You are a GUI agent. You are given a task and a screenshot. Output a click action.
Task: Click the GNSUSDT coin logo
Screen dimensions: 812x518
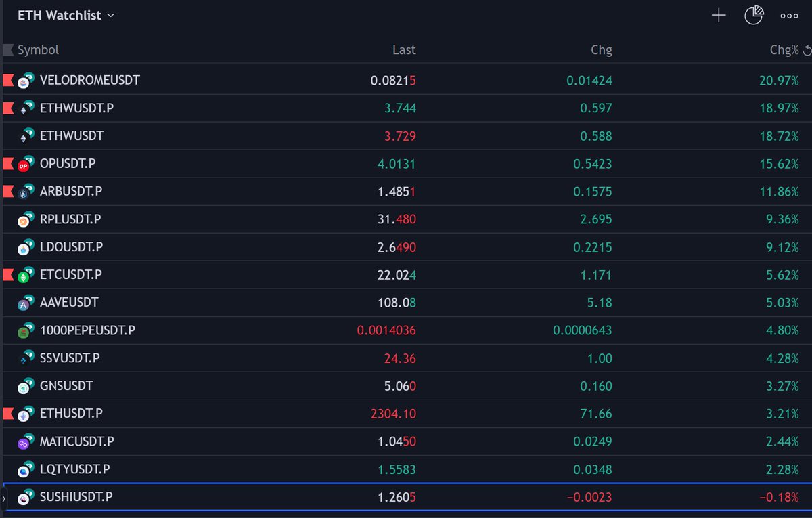click(26, 386)
